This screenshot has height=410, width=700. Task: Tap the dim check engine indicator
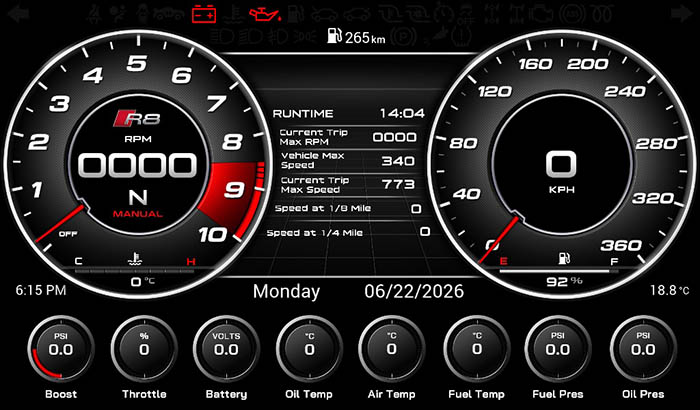coord(542,14)
